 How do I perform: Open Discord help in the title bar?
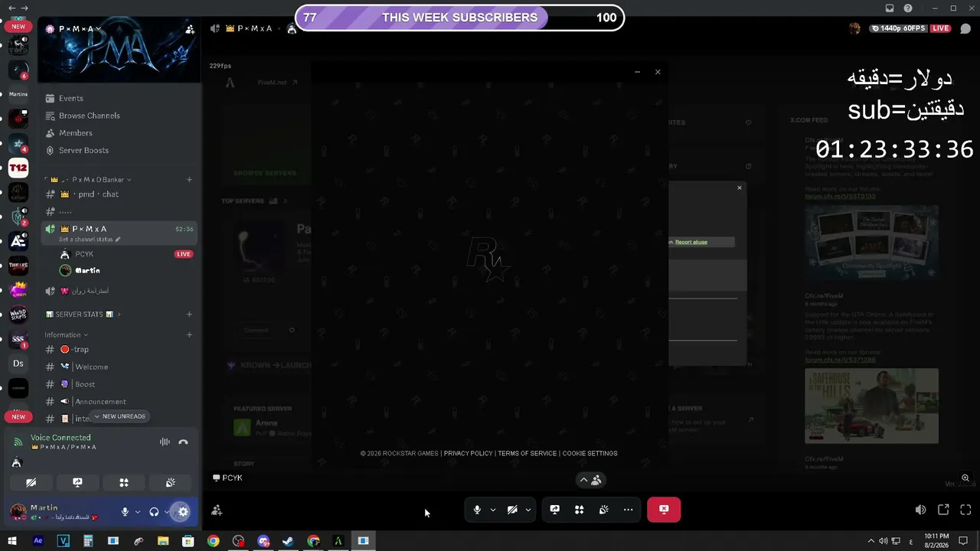click(x=908, y=8)
